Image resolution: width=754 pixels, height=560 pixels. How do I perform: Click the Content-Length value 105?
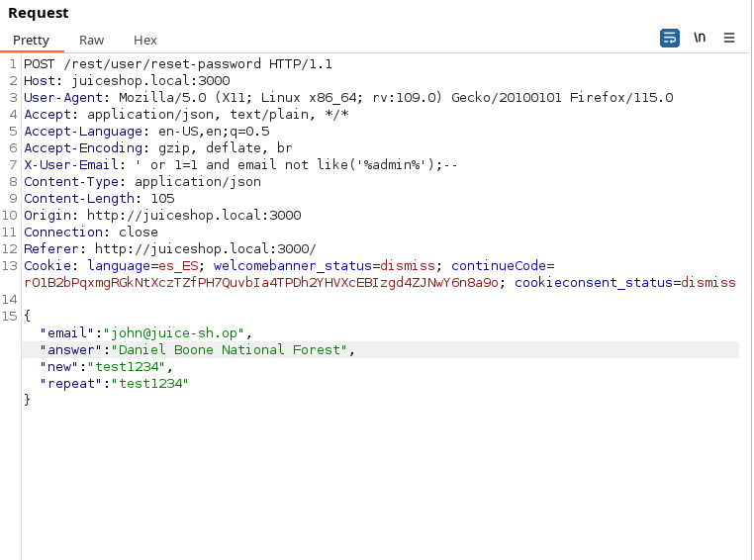coord(162,199)
